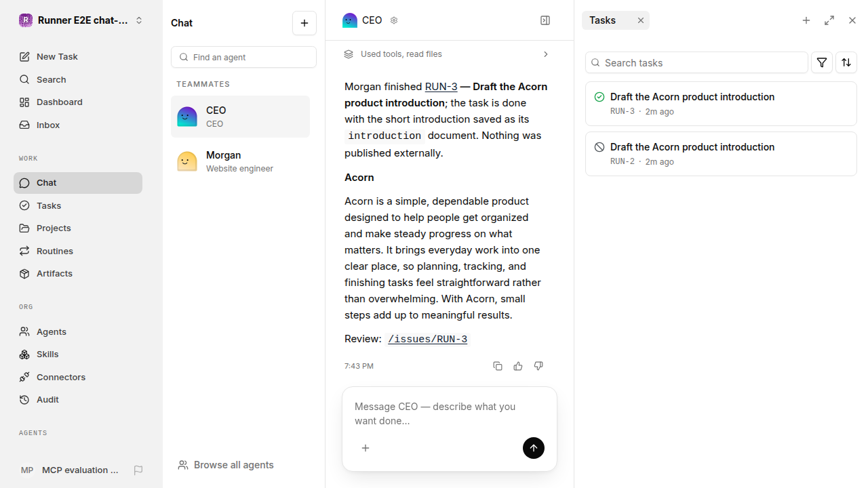868x488 pixels.
Task: Go to the Dashboard page
Action: point(78,102)
